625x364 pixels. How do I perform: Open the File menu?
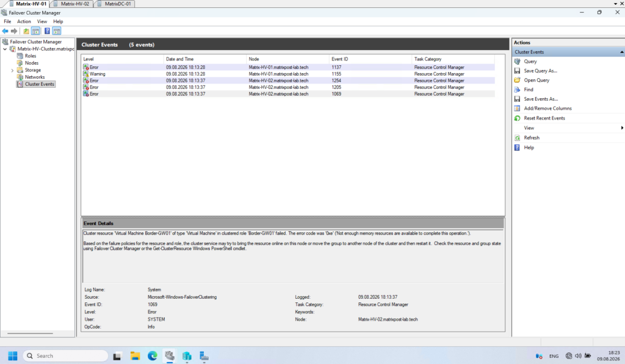coord(7,21)
